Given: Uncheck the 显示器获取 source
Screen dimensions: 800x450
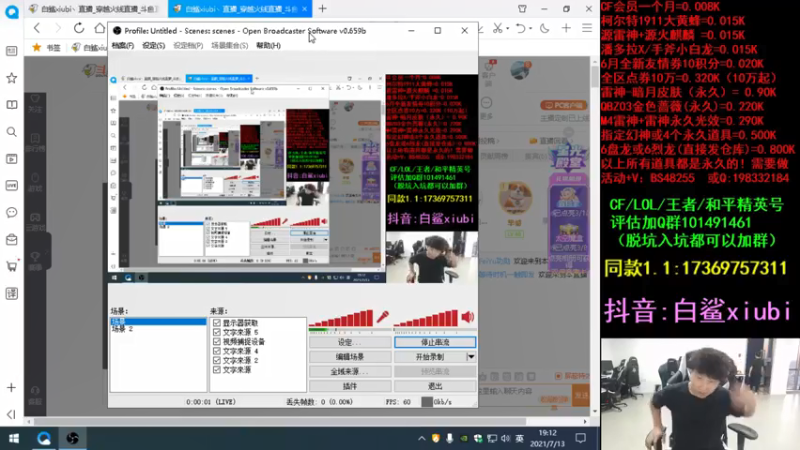Looking at the screenshot, I should coord(217,323).
